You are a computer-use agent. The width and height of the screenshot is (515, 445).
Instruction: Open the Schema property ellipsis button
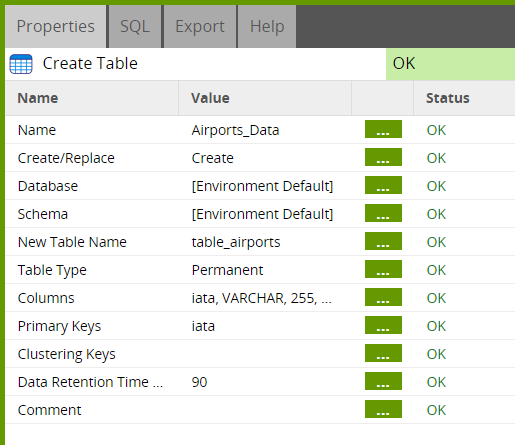pos(383,213)
